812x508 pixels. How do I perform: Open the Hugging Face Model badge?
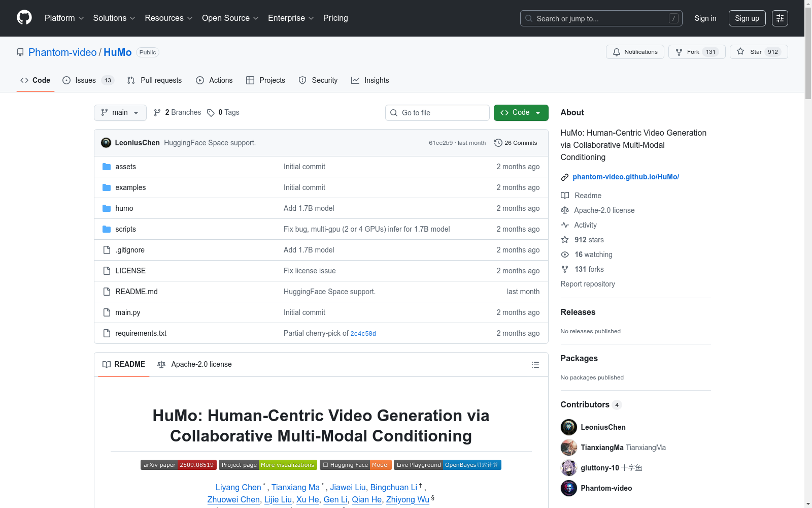click(356, 465)
